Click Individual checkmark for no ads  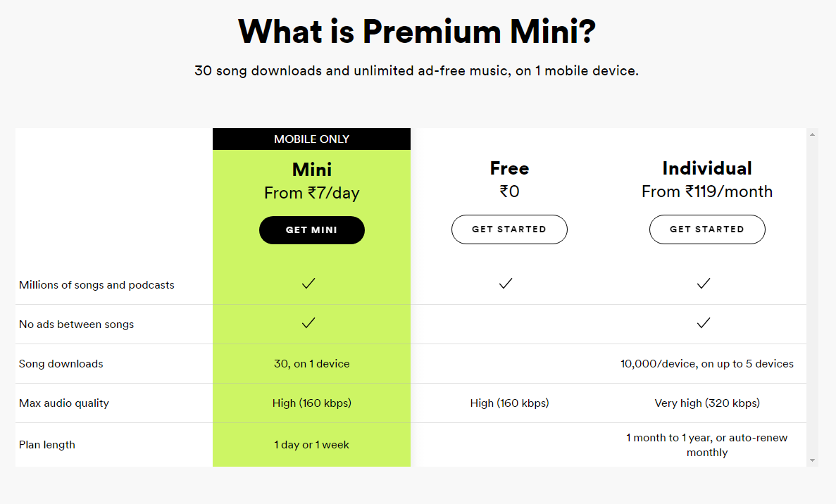[x=704, y=323]
